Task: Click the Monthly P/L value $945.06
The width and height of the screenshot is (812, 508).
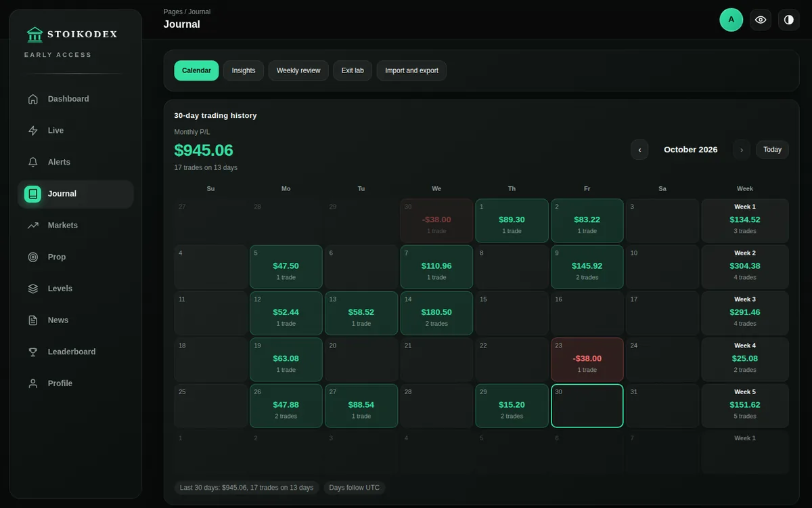Action: [204, 150]
